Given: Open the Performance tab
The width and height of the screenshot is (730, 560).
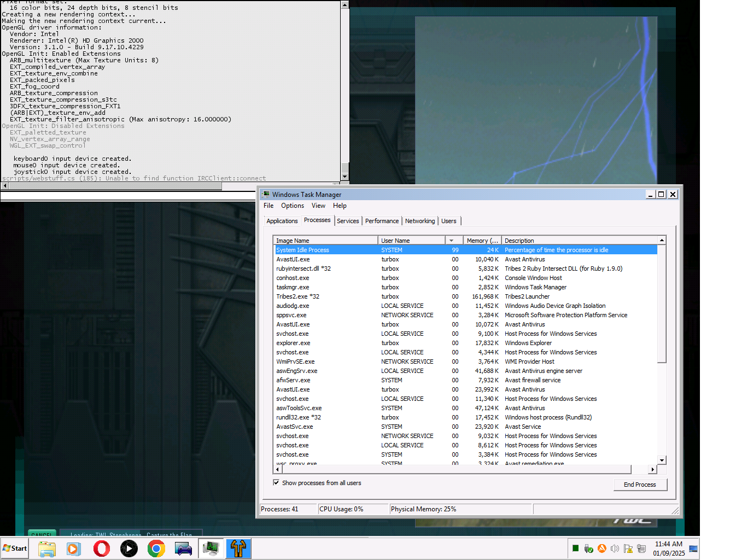Looking at the screenshot, I should (382, 221).
